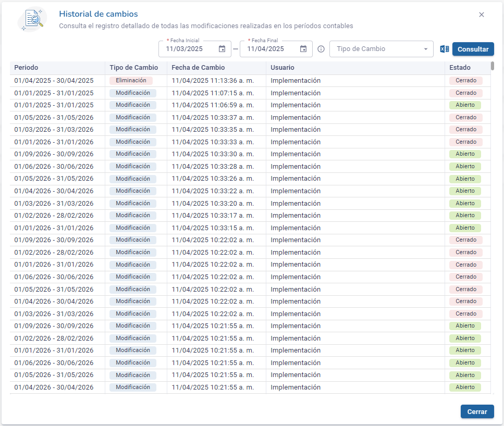504x426 pixels.
Task: Export the history to Excel
Action: tap(444, 49)
